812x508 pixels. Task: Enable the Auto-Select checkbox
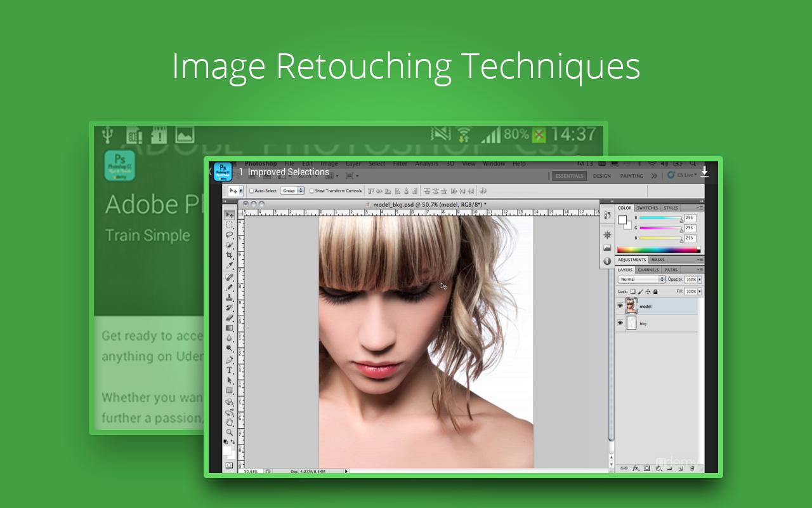(x=251, y=190)
